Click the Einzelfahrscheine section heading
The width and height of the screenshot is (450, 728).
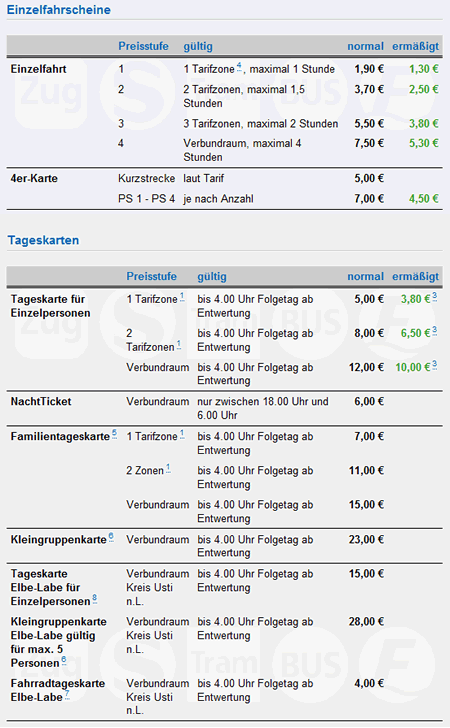pyautogui.click(x=59, y=10)
